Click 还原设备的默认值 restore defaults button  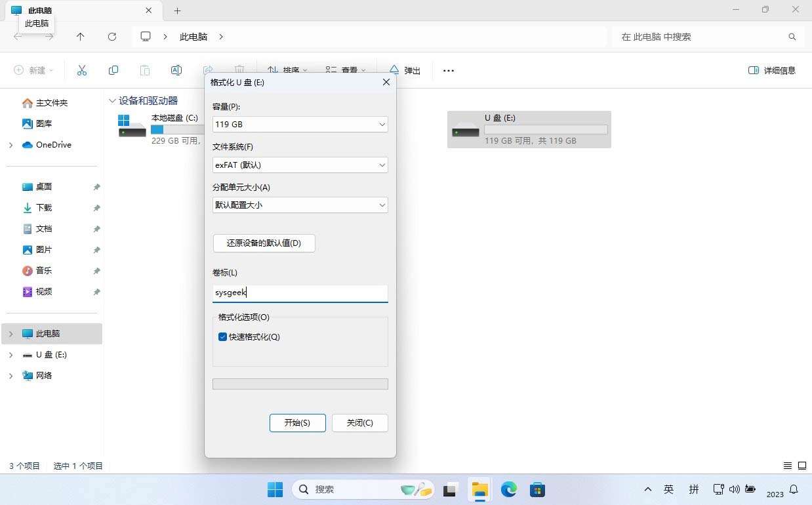pyautogui.click(x=264, y=243)
